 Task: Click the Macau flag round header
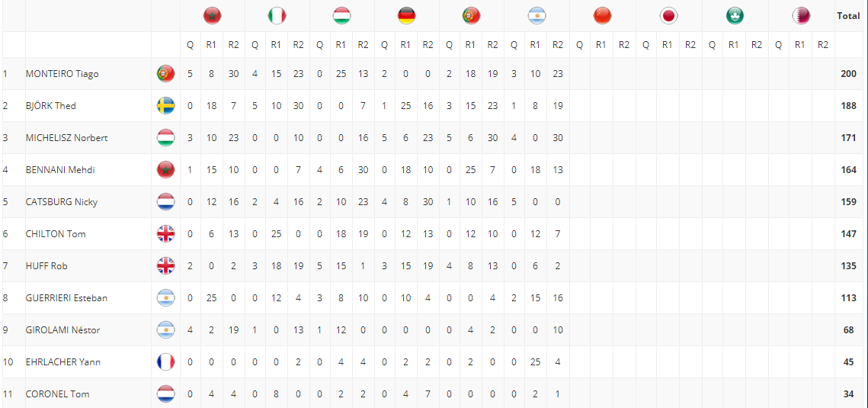click(x=735, y=17)
